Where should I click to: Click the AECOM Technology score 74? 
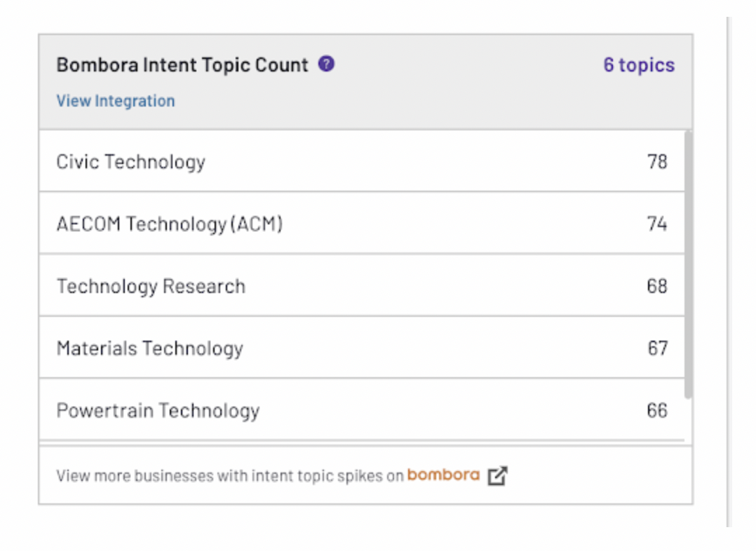coord(657,224)
